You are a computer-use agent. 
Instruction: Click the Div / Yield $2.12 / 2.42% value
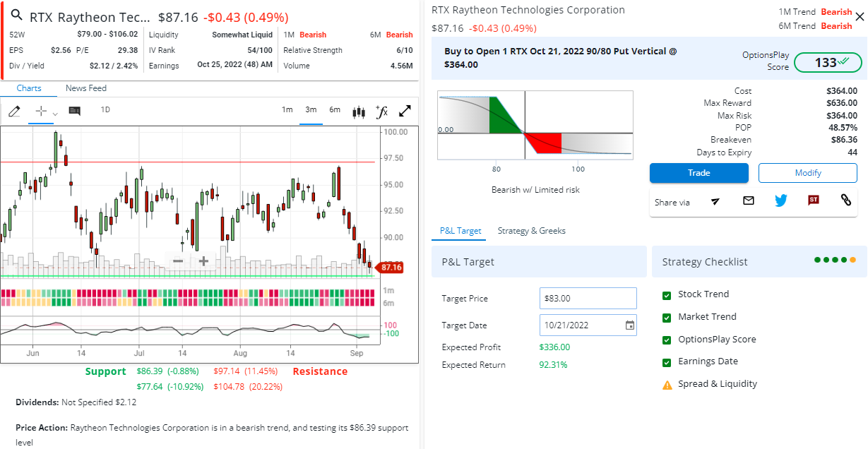(x=114, y=66)
